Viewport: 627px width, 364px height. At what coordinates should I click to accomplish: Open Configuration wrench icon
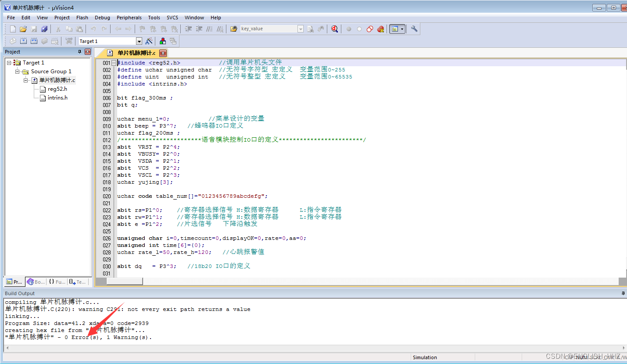414,29
